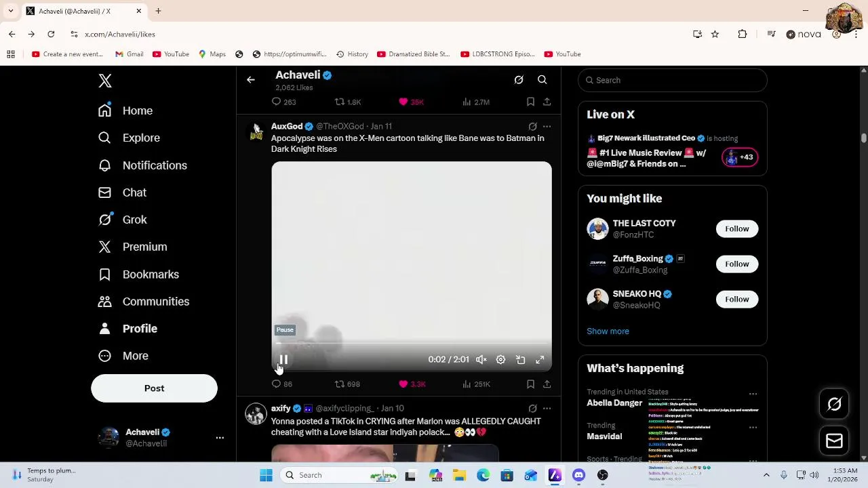Toggle like heart showing 3.3K
The width and height of the screenshot is (868, 488).
[403, 384]
